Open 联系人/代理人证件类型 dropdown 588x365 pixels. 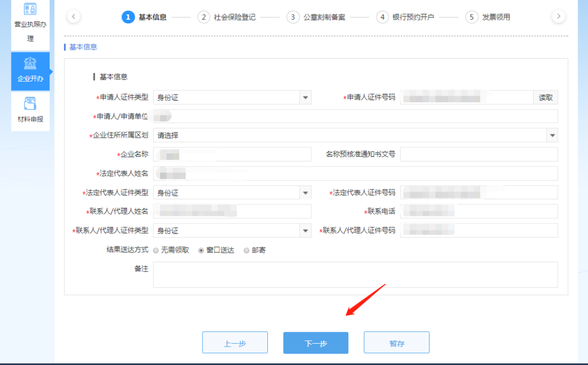pos(305,231)
